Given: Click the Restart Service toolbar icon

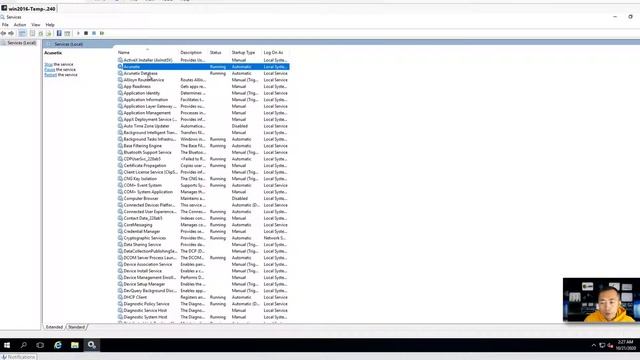Looking at the screenshot, I should (x=102, y=33).
